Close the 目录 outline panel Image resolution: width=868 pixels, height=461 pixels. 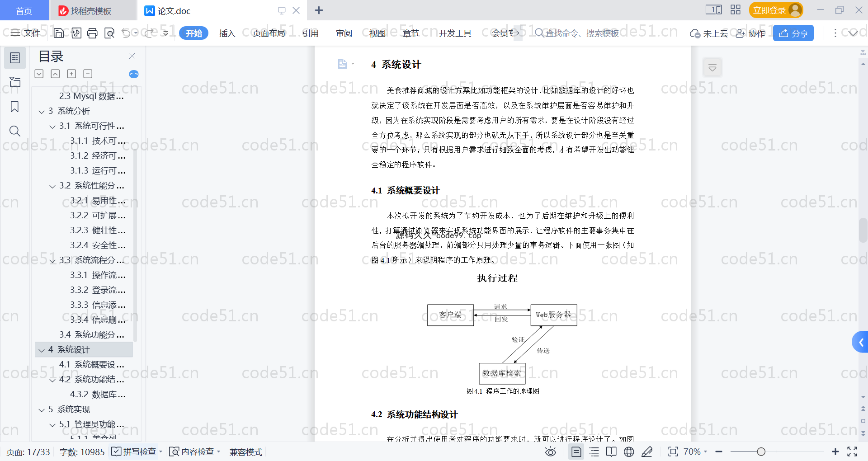[x=132, y=56]
